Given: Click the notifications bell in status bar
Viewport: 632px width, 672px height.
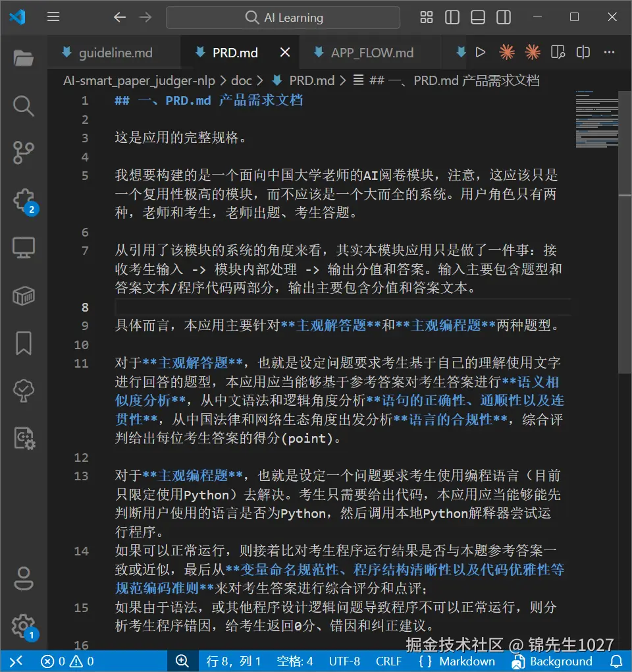Looking at the screenshot, I should click(x=615, y=661).
